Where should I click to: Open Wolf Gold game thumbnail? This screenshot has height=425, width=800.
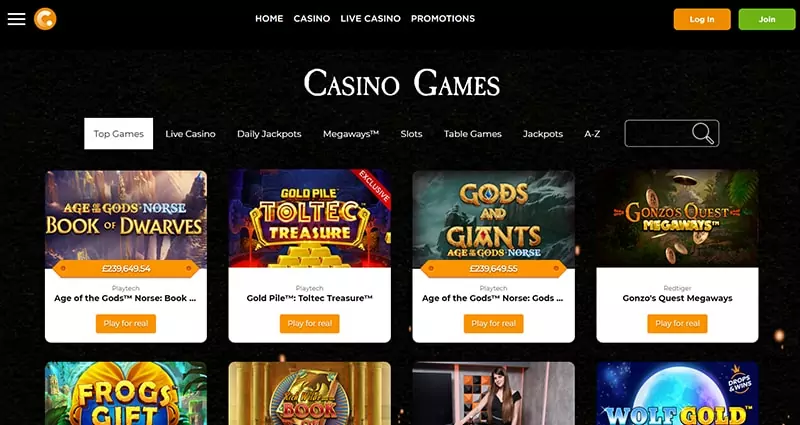[677, 393]
